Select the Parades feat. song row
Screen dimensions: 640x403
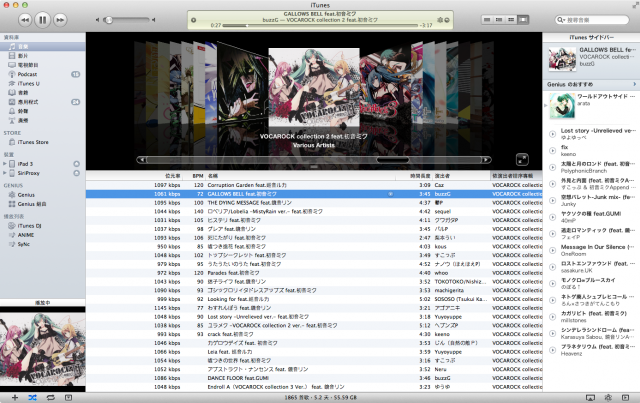[x=314, y=273]
